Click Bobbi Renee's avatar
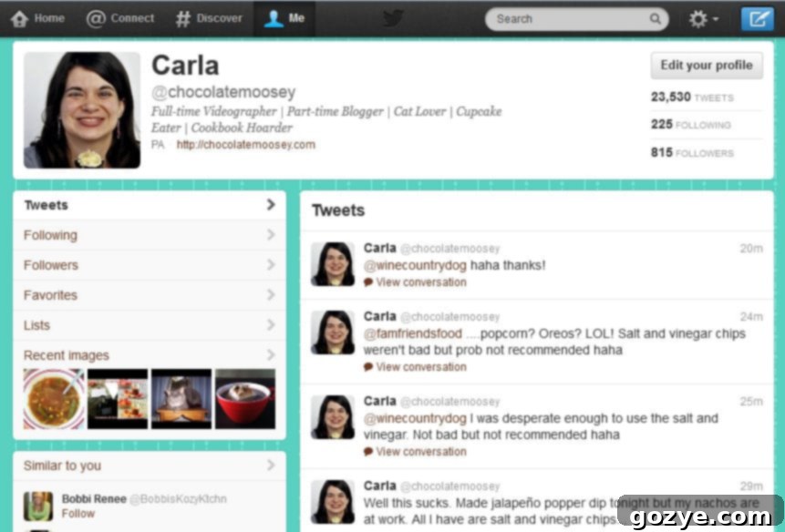Viewport: 785px width, 532px height. pos(38,506)
